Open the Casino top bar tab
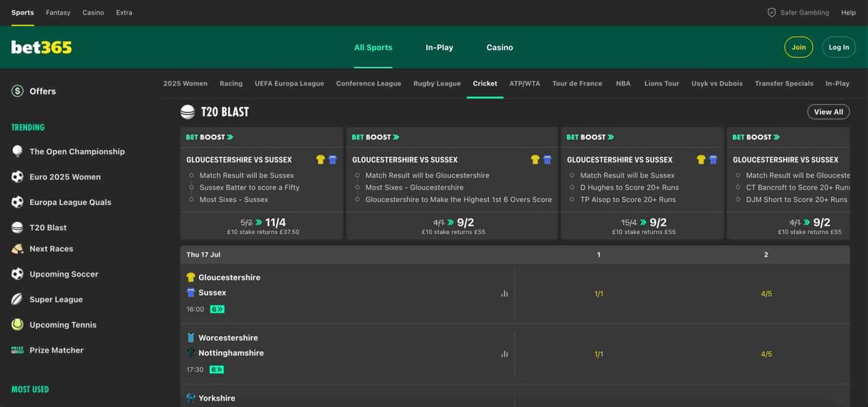This screenshot has height=407, width=868. 93,12
